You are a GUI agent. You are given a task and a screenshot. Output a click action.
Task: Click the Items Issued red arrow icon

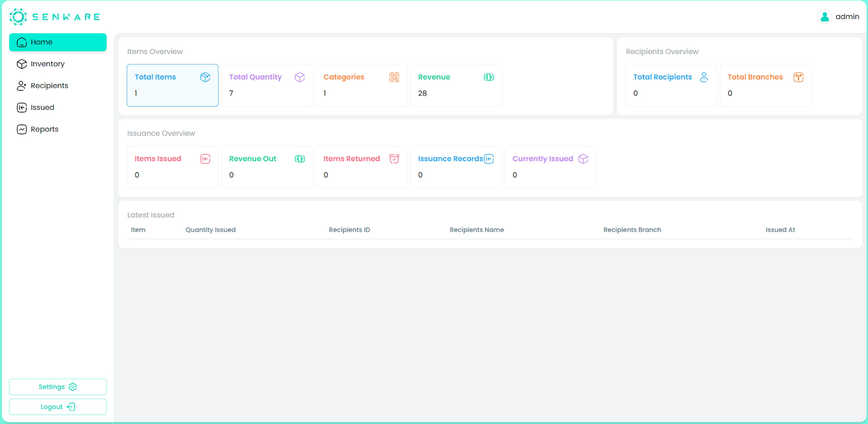pos(205,159)
